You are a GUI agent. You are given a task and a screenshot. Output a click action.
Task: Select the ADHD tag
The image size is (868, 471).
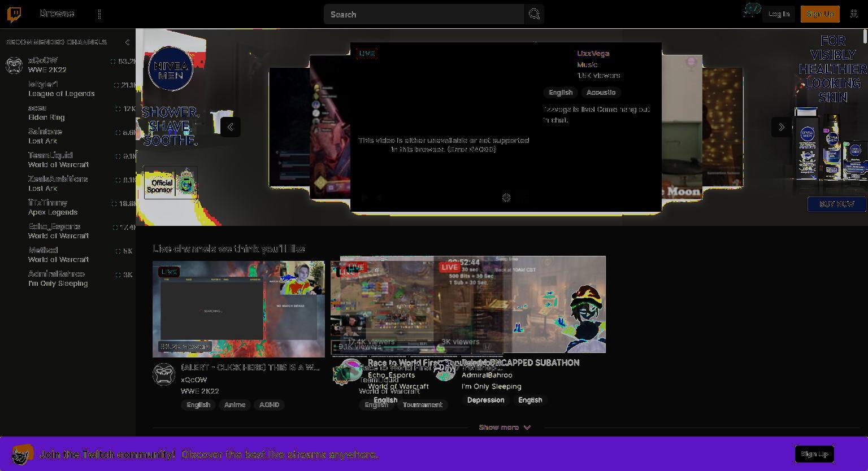point(269,405)
